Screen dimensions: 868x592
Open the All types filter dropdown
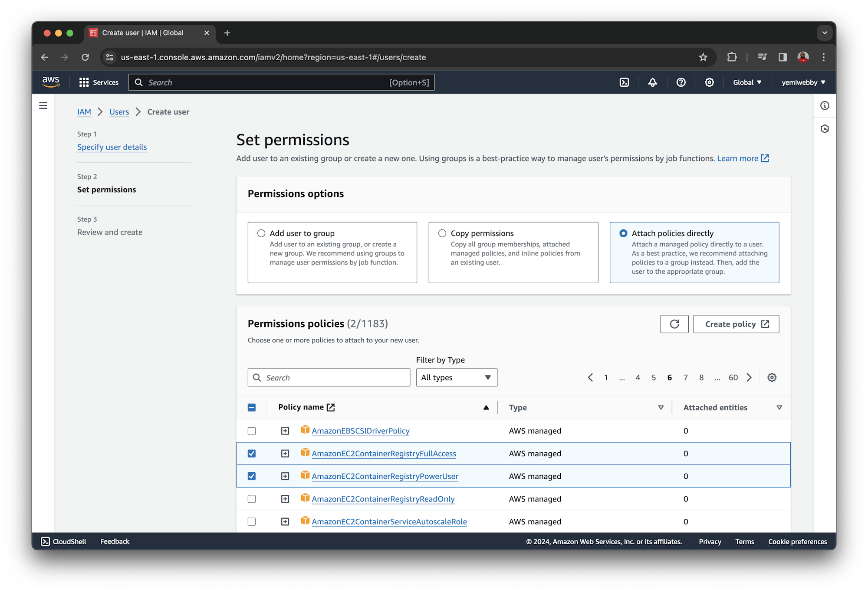pos(456,377)
